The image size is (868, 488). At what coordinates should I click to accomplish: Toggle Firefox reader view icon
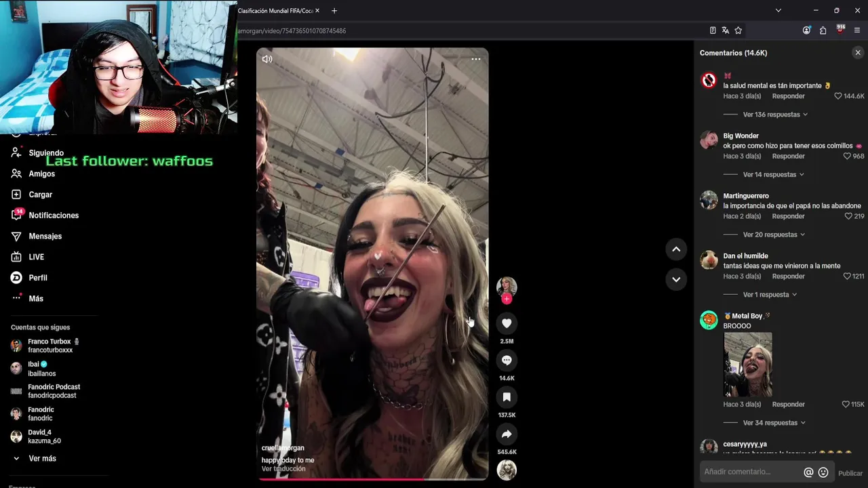pos(713,30)
